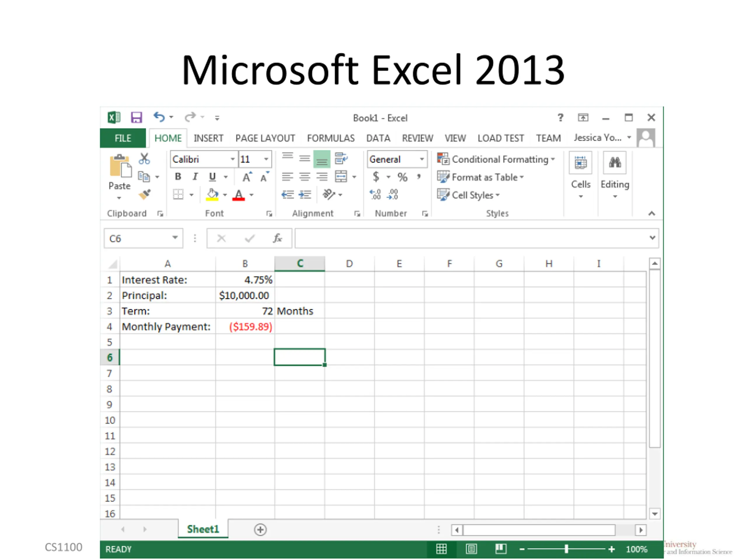Viewport: 747px width, 560px height.
Task: Toggle bottom align button
Action: [x=322, y=159]
